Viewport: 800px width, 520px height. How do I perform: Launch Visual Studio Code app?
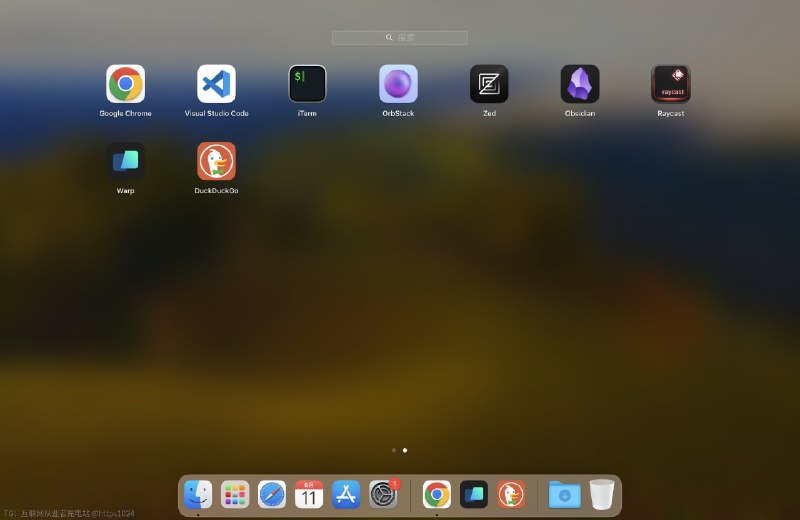point(216,84)
